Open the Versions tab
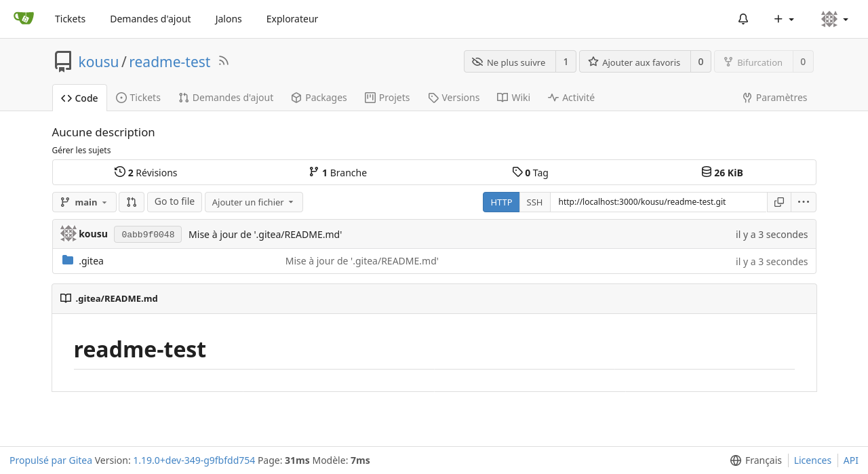The height and width of the screenshot is (474, 868). click(x=454, y=98)
